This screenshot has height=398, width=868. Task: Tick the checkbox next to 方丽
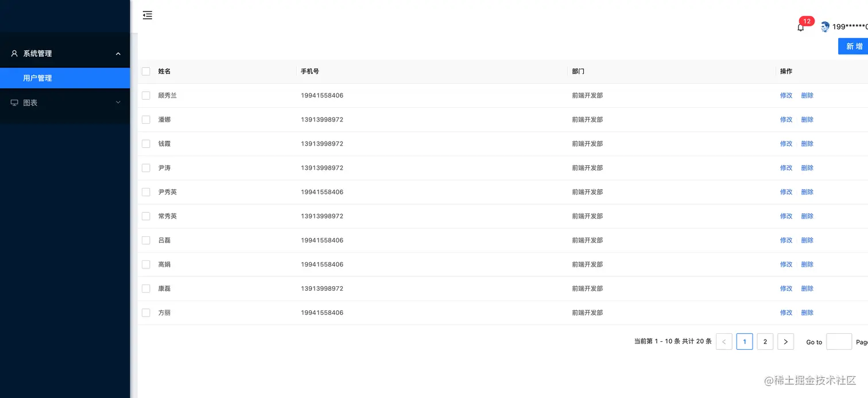coord(146,313)
